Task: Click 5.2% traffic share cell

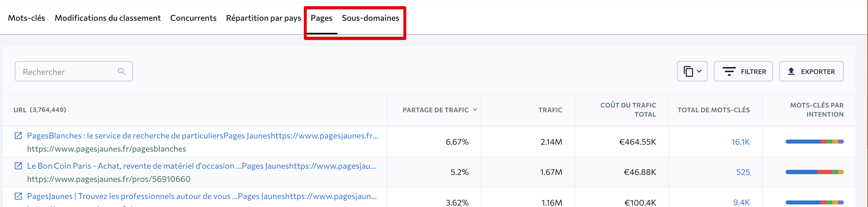Action: pos(460,172)
